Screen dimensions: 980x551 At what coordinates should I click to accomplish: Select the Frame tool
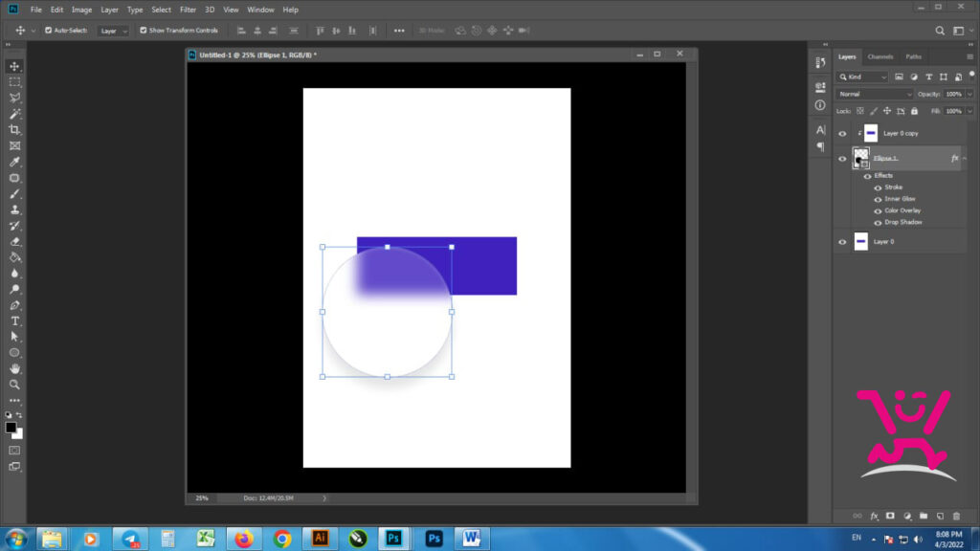[x=14, y=145]
